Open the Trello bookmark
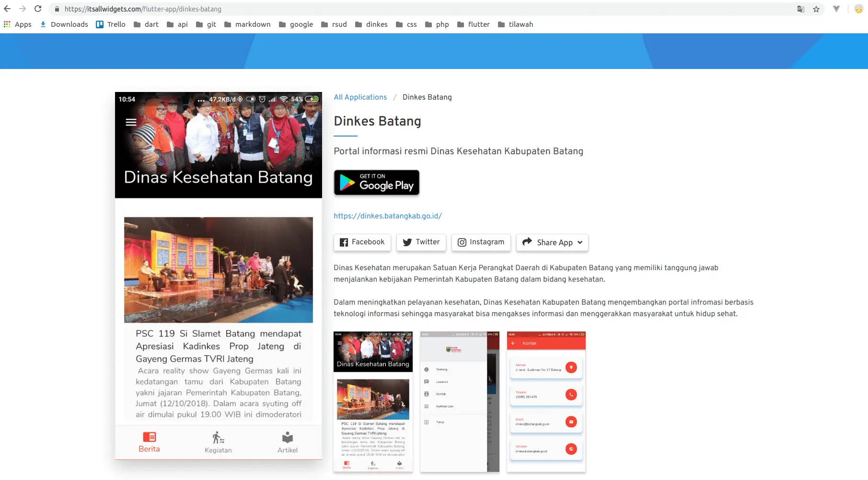The height and width of the screenshot is (480, 868). point(110,24)
